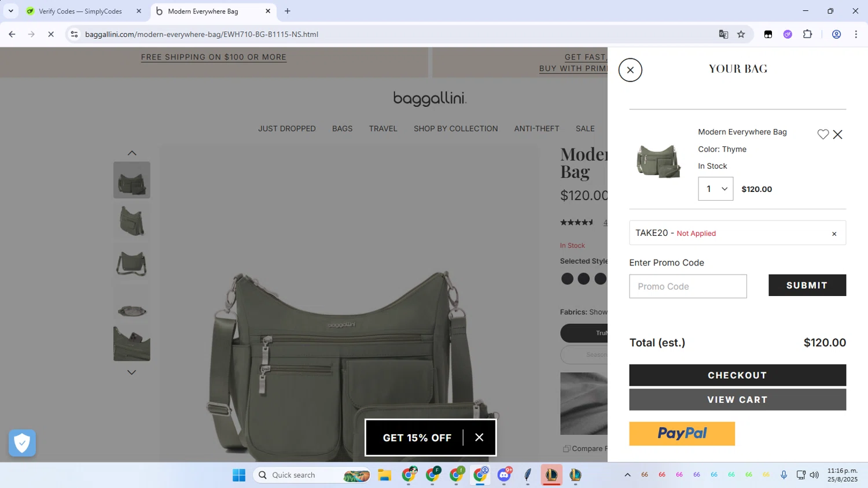Open the Extensions puzzle icon
The height and width of the screenshot is (488, 868).
pos(807,34)
